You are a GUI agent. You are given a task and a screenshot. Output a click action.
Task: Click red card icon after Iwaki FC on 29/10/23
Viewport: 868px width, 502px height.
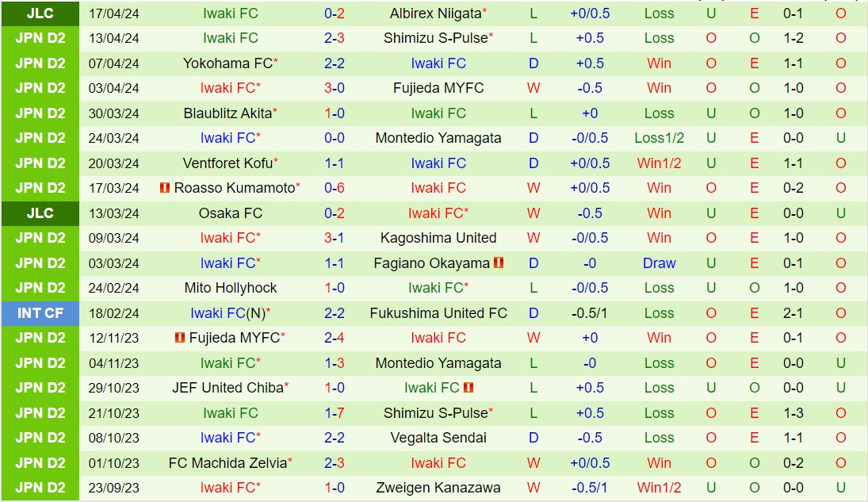point(468,388)
